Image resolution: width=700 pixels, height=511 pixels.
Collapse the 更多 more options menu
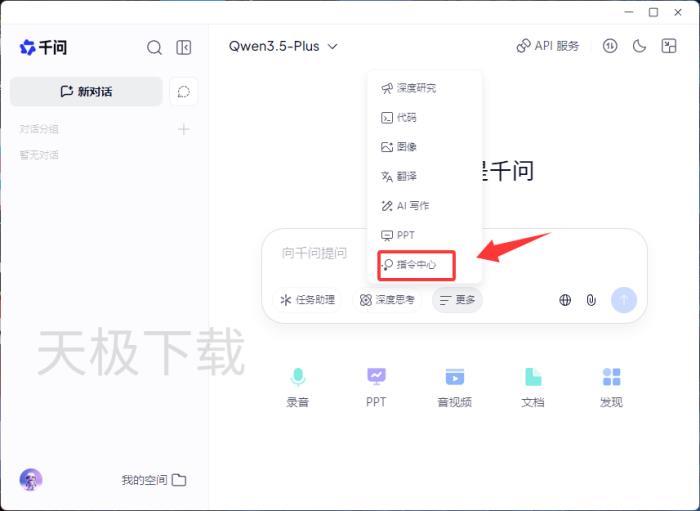pyautogui.click(x=457, y=299)
